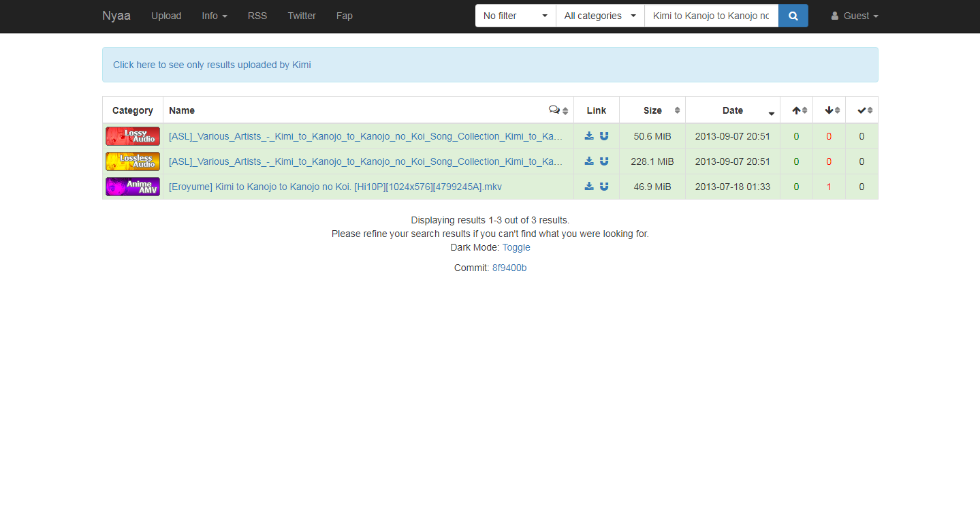Click the magnifier search button
The image size is (980, 521).
(793, 16)
